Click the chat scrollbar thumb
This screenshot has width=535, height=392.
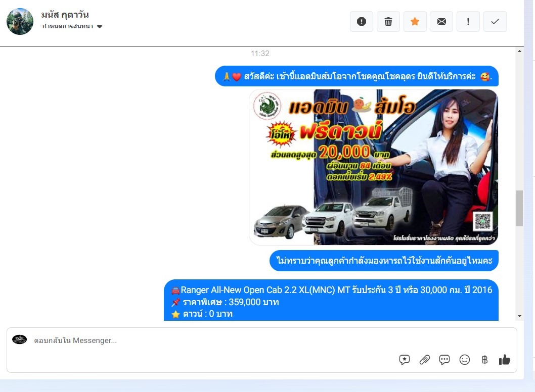[x=519, y=208]
